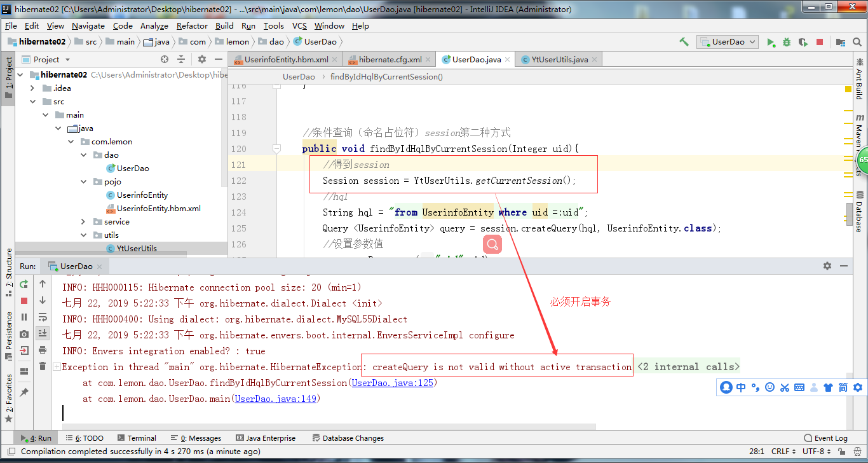Pause console output with pause icon

click(x=23, y=317)
